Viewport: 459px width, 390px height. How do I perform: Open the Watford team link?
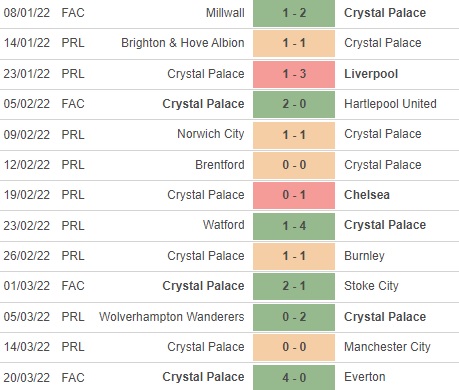click(224, 225)
